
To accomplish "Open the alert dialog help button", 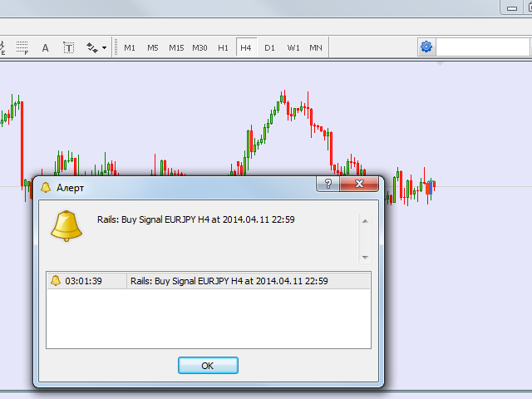I will click(328, 184).
